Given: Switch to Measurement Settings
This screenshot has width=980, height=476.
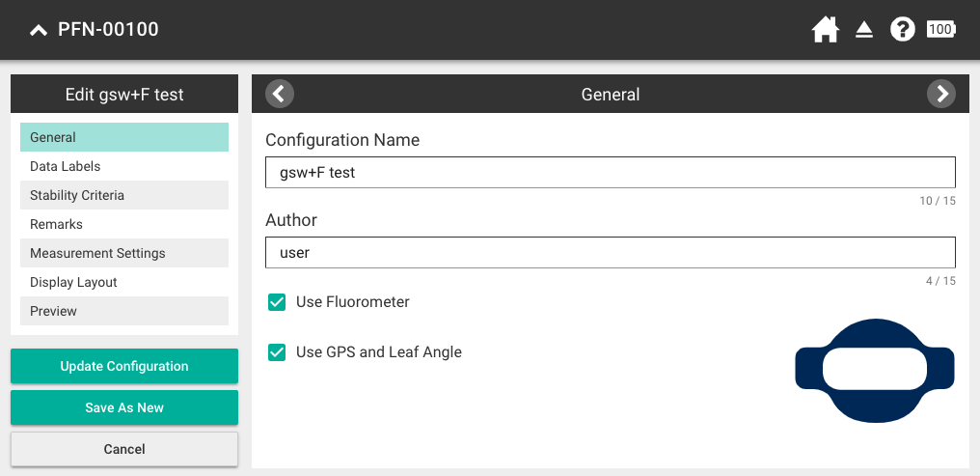Looking at the screenshot, I should [124, 253].
